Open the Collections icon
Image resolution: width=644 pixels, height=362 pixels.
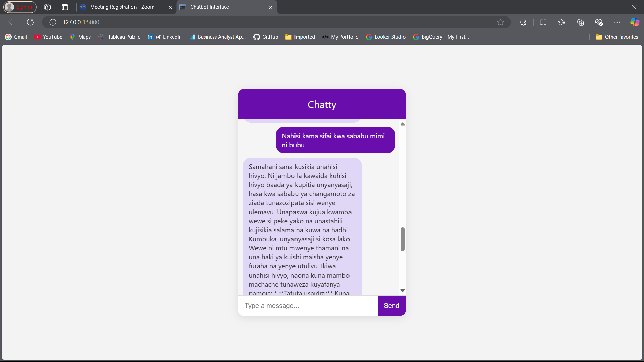[x=580, y=22]
